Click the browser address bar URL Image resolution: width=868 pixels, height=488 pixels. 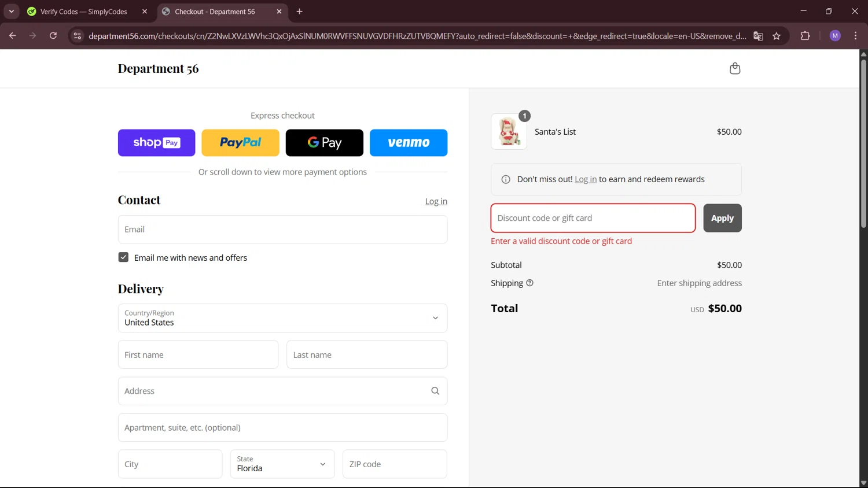[417, 36]
